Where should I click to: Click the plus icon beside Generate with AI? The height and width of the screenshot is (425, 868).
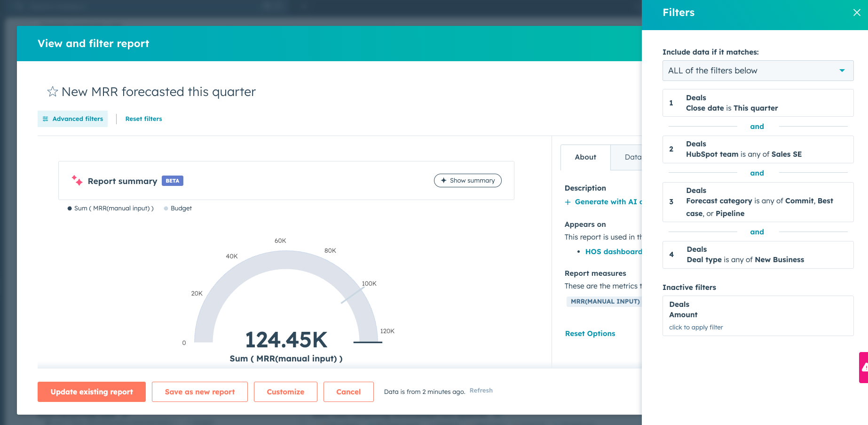tap(568, 202)
